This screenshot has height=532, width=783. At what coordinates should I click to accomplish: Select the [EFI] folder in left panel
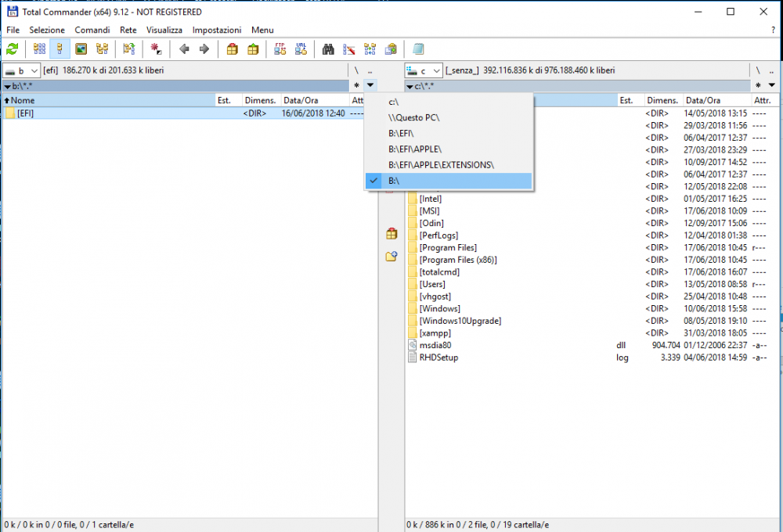184,113
